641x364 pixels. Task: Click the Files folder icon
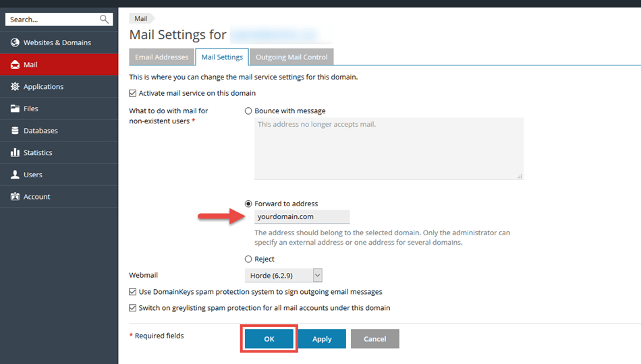coord(15,109)
